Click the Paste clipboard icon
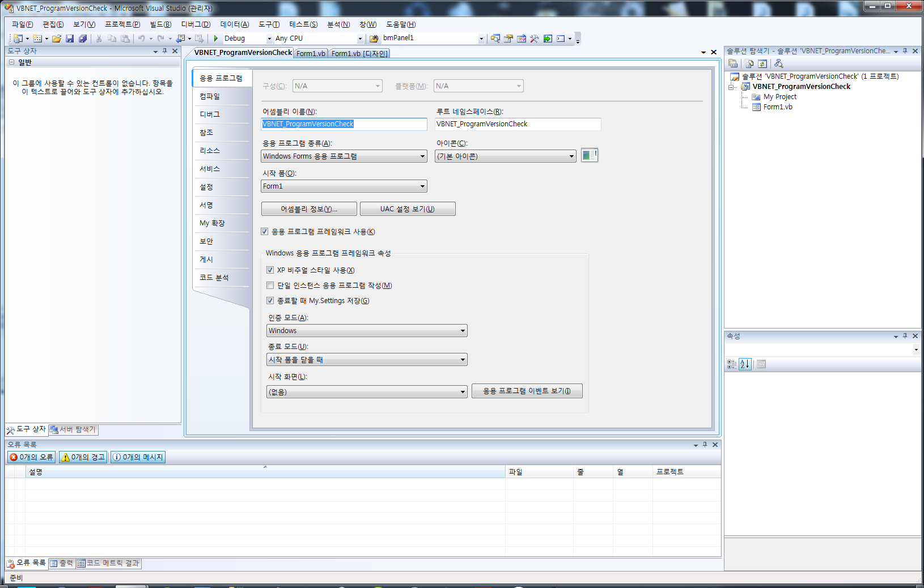 coord(125,39)
